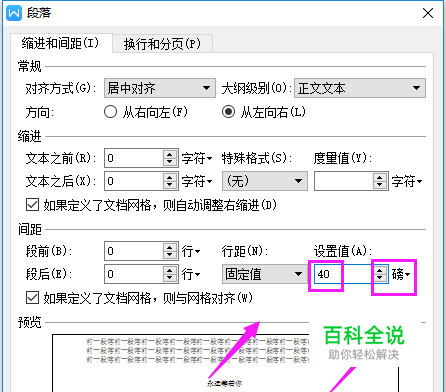Open the 磅 unit dropdown

click(401, 274)
